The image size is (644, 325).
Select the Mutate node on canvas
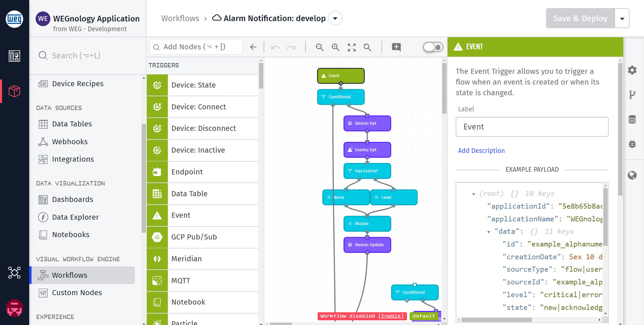pos(367,224)
